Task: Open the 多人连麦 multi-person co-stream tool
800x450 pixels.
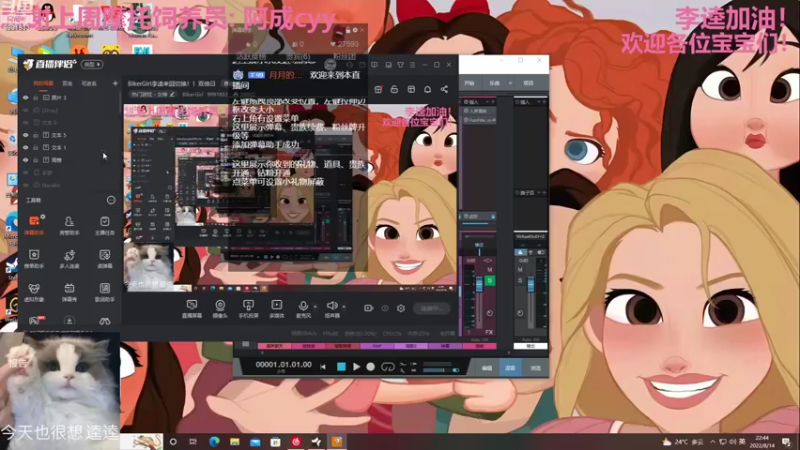Action: coord(69,258)
